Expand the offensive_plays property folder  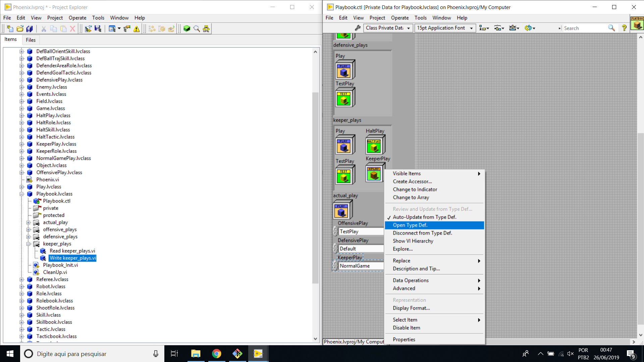point(29,230)
